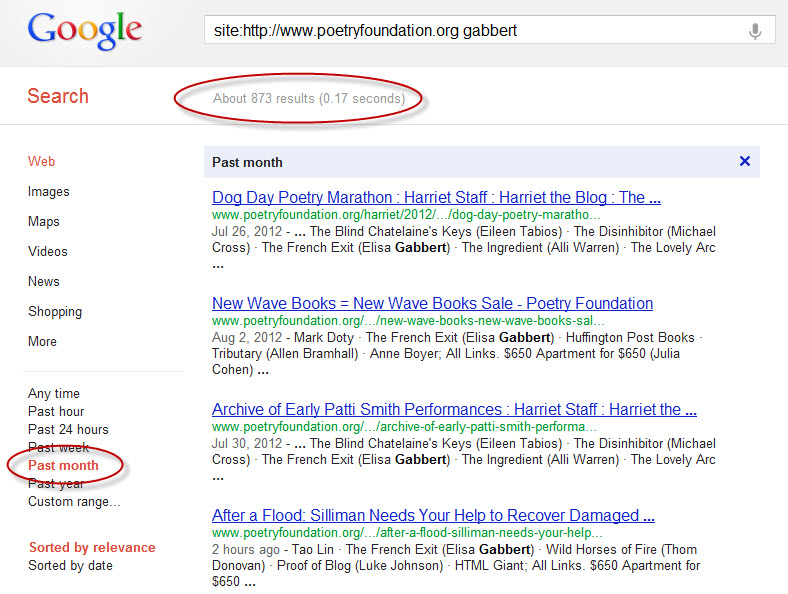The image size is (788, 594).
Task: Open the New Wave Books Sale result
Action: [x=432, y=304]
